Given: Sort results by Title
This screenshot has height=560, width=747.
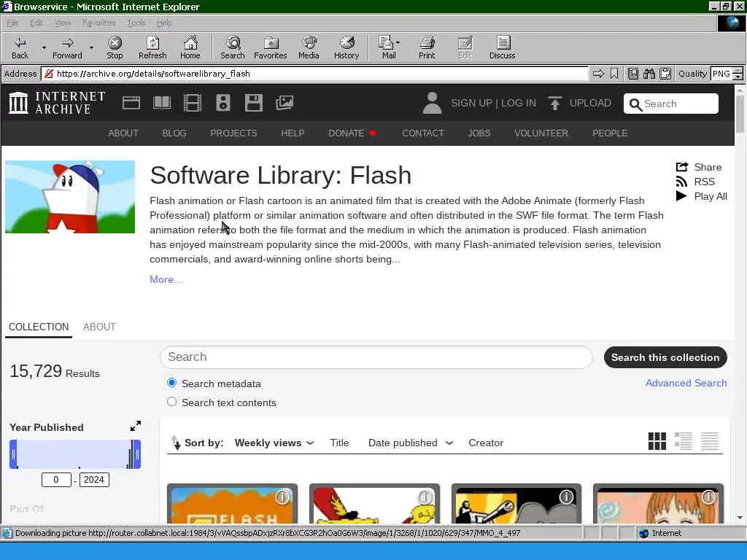Looking at the screenshot, I should coord(339,443).
